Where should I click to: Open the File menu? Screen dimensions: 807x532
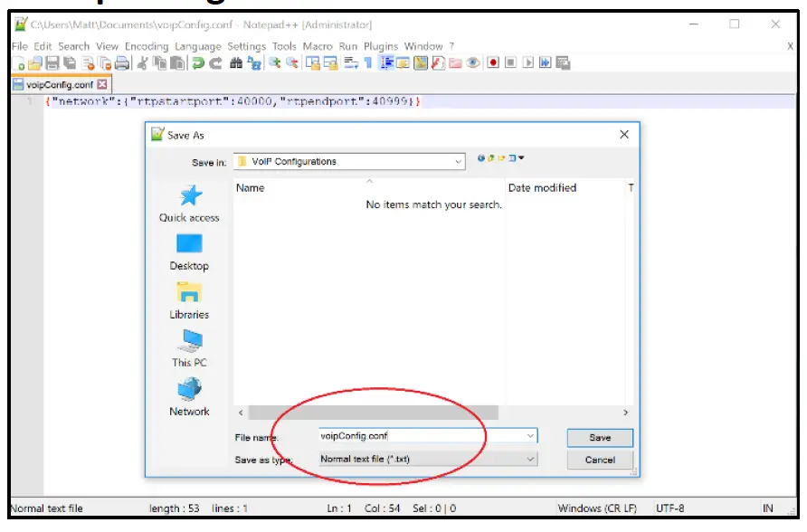coord(20,46)
